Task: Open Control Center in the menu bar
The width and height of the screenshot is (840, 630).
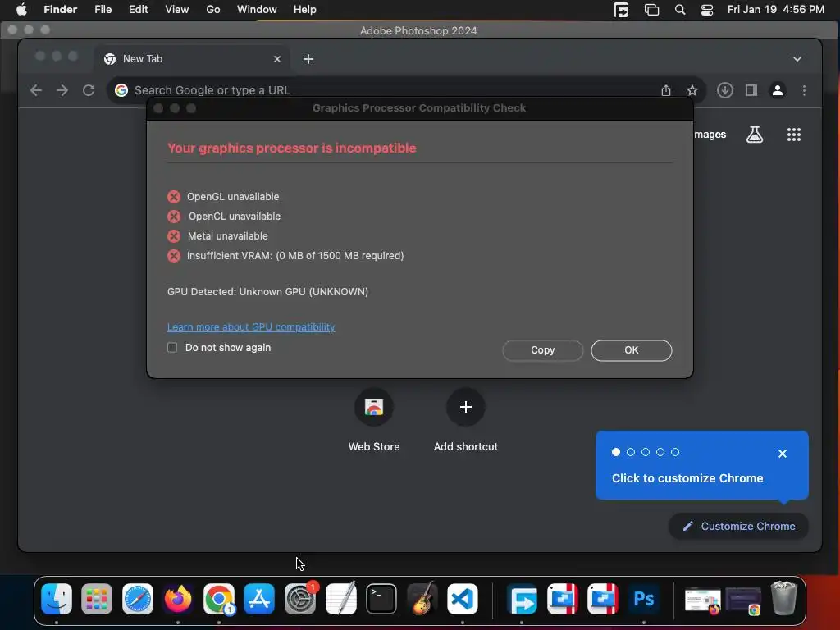Action: (x=707, y=10)
